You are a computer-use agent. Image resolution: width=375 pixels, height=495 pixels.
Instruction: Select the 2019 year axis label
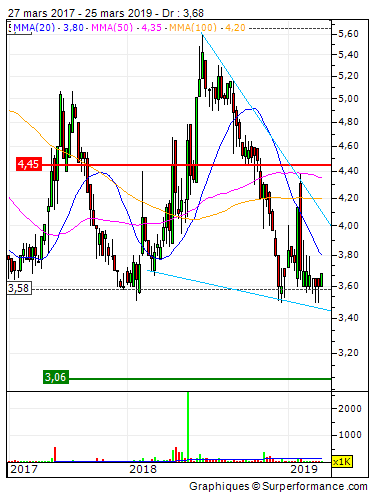(x=304, y=469)
